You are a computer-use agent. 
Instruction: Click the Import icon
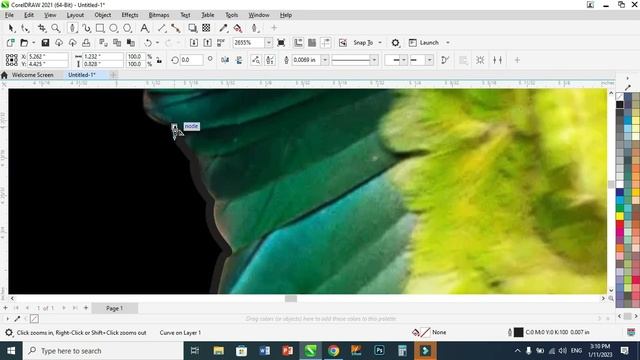(194, 42)
